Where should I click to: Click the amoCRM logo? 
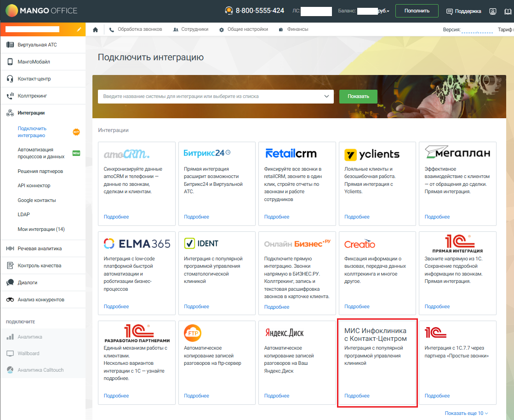coord(126,154)
